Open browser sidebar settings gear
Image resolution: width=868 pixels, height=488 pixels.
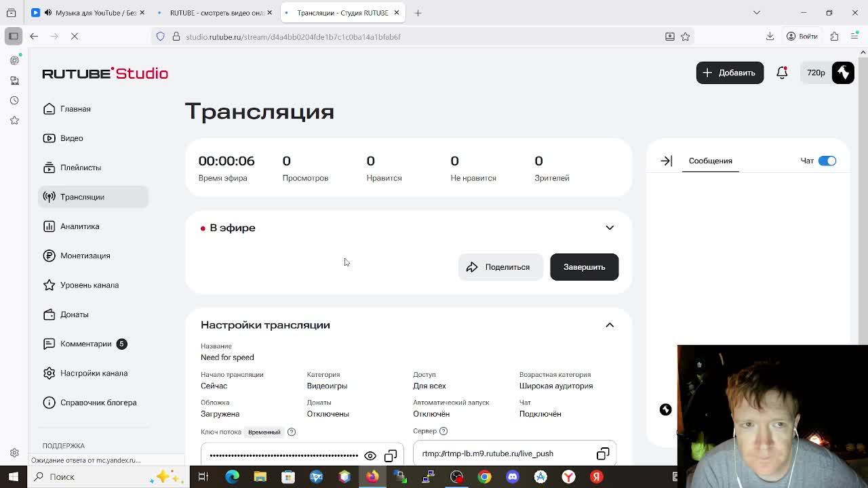point(14,453)
